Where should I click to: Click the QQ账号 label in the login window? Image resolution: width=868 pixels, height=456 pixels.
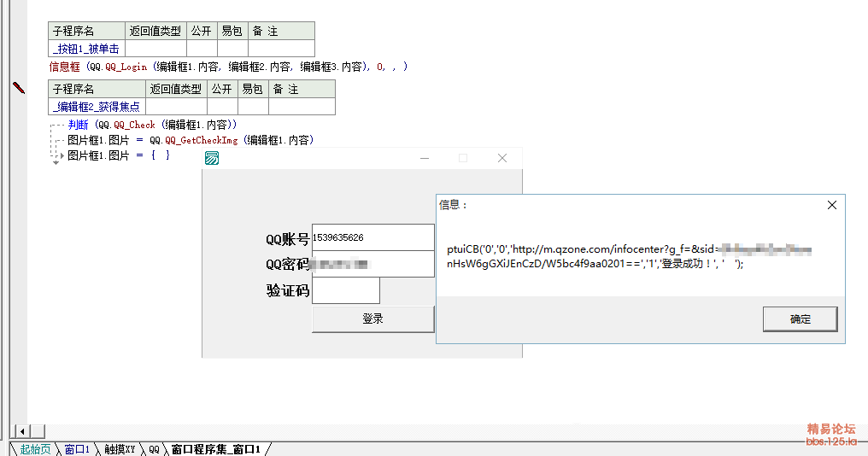click(287, 239)
